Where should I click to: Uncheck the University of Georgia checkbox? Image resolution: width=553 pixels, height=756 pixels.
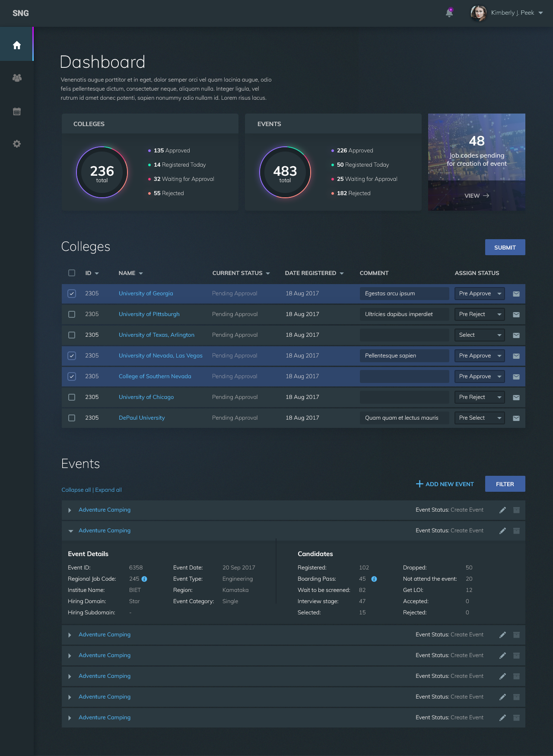(72, 294)
